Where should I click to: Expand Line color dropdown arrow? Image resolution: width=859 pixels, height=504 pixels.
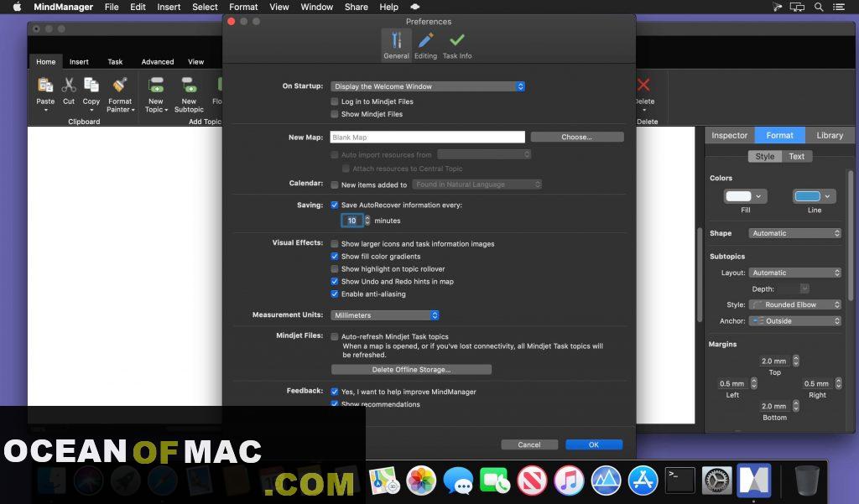point(828,196)
